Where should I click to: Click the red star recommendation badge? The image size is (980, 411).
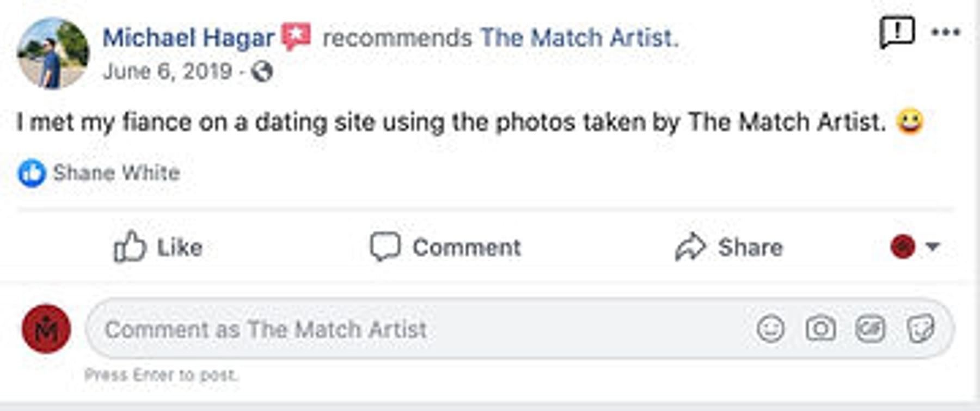(296, 36)
